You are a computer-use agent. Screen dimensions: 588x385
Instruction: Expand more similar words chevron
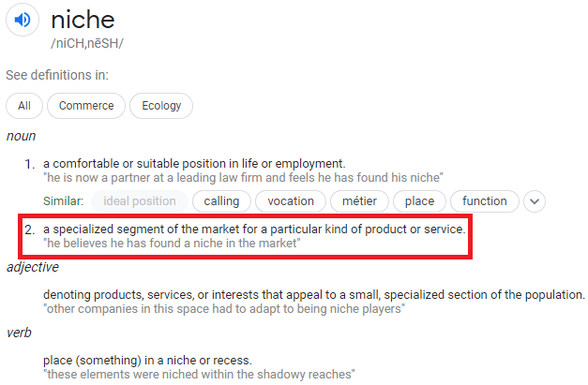(x=535, y=201)
